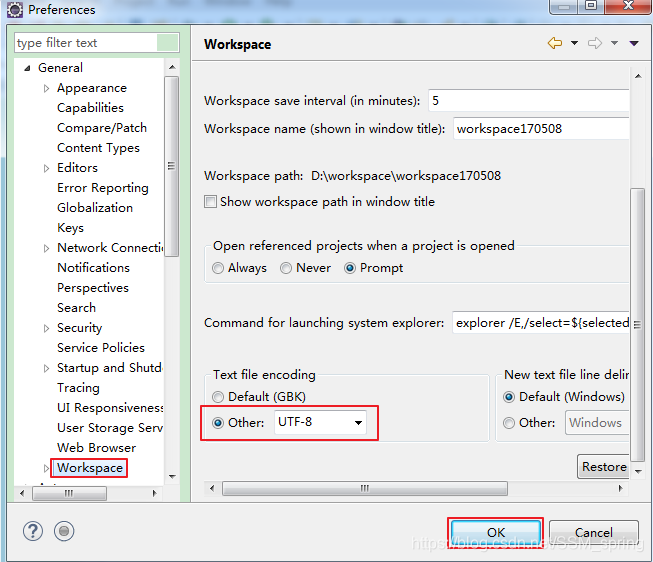The height and width of the screenshot is (562, 653).
Task: Open the back history dropdown arrow
Action: click(x=574, y=43)
